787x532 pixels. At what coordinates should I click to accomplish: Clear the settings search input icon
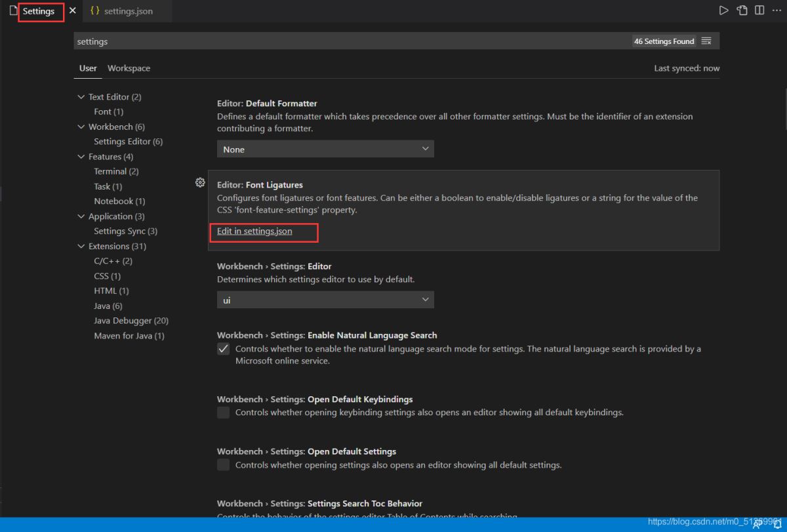pos(706,41)
